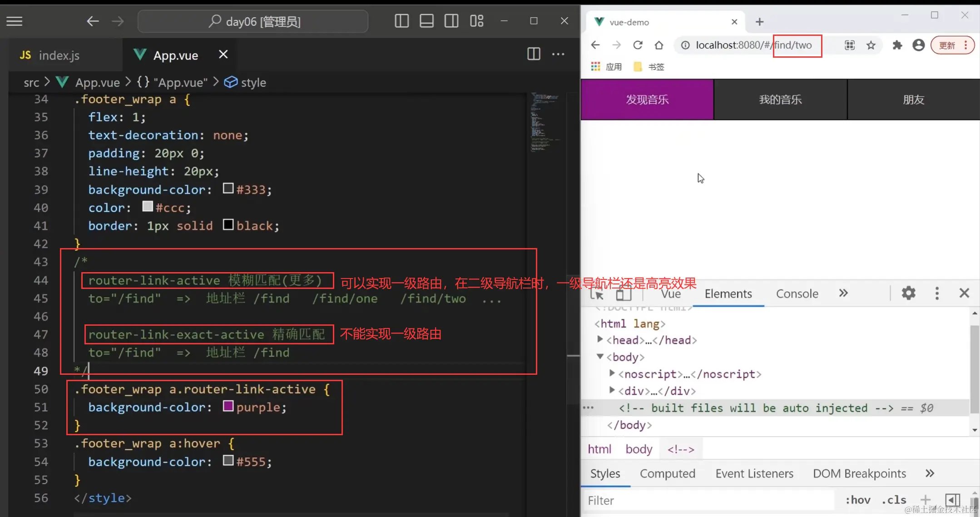Click the #333 color swatch
980x517 pixels.
(x=228, y=188)
